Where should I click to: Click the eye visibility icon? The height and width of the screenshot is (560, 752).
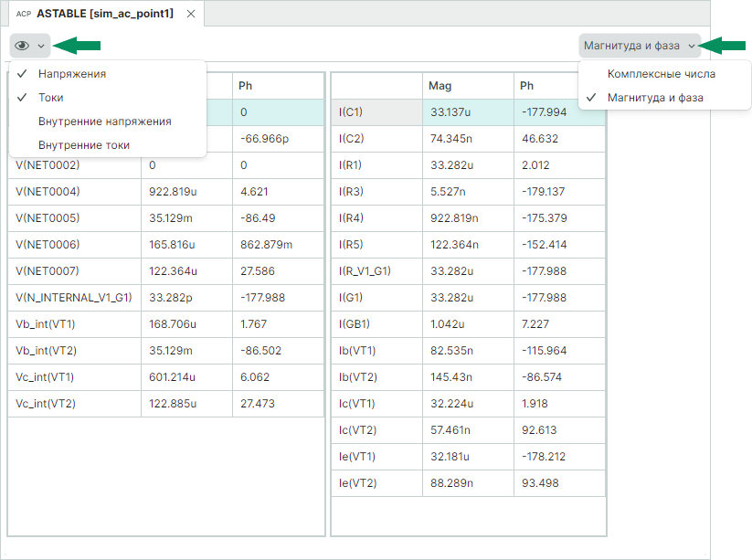(x=23, y=46)
